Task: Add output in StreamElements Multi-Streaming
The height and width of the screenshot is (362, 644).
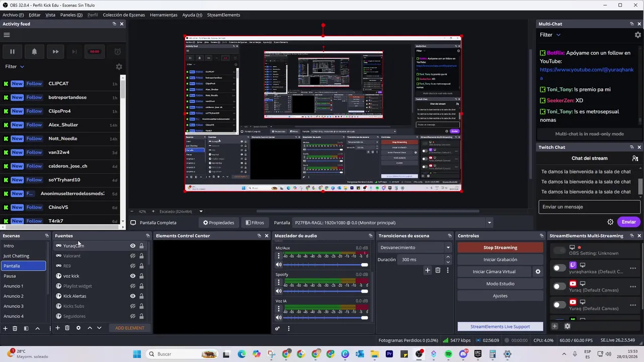Action: point(554,326)
